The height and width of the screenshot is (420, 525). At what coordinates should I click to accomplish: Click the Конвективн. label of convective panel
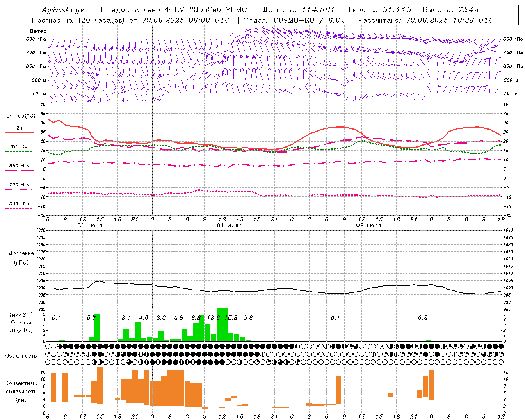[21, 383]
